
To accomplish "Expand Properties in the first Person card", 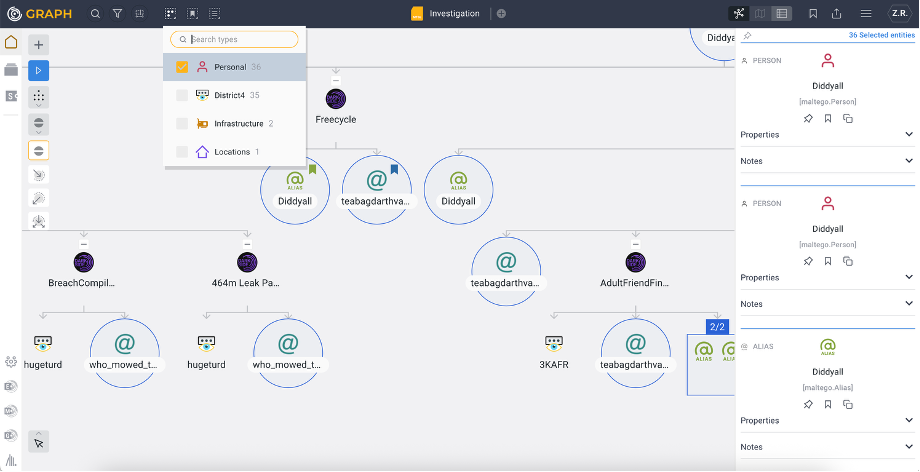I will [827, 134].
